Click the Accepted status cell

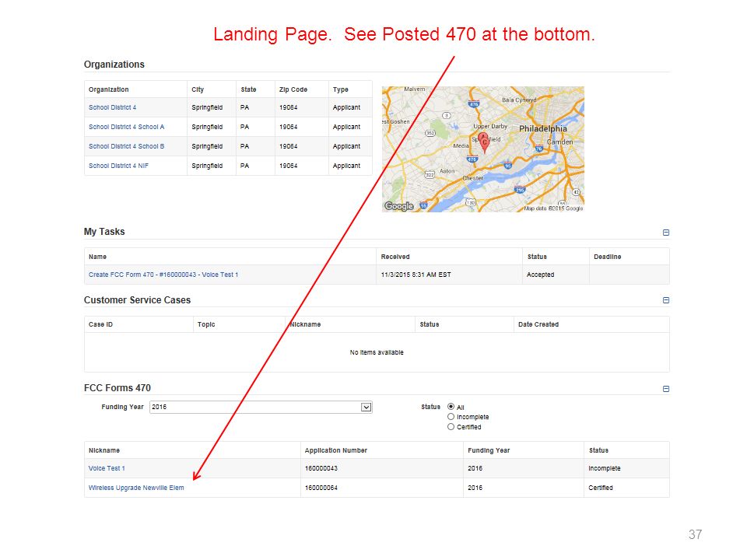pyautogui.click(x=540, y=275)
